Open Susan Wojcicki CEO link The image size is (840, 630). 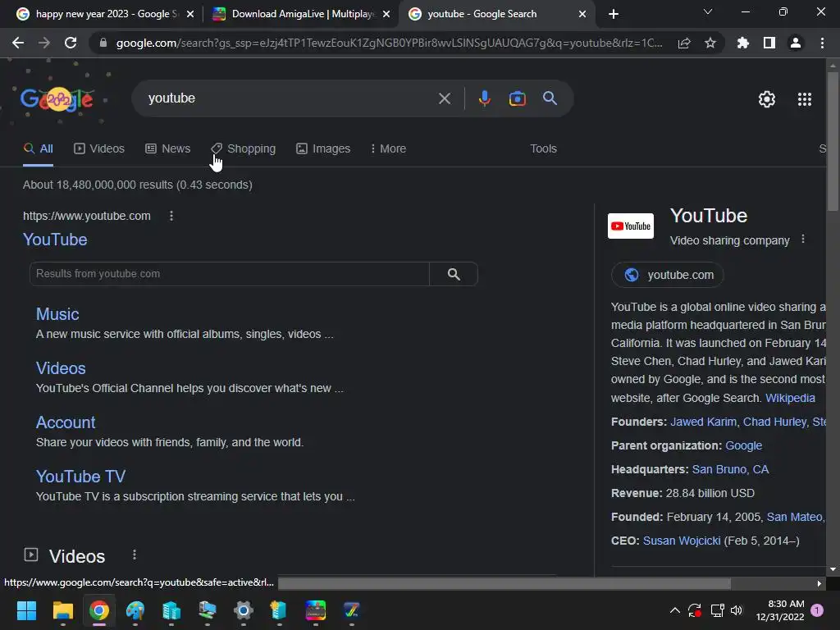682,541
